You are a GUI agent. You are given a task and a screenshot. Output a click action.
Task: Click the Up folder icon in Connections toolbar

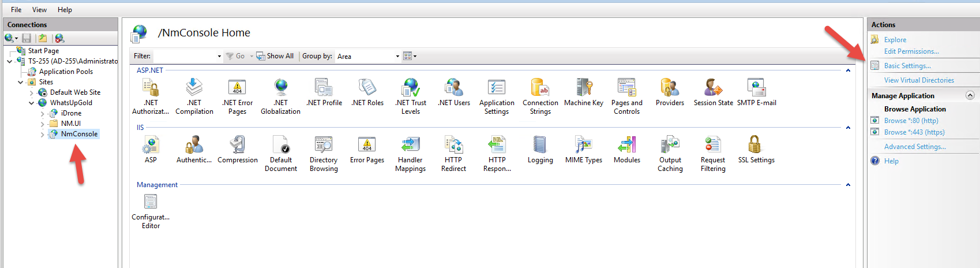43,38
